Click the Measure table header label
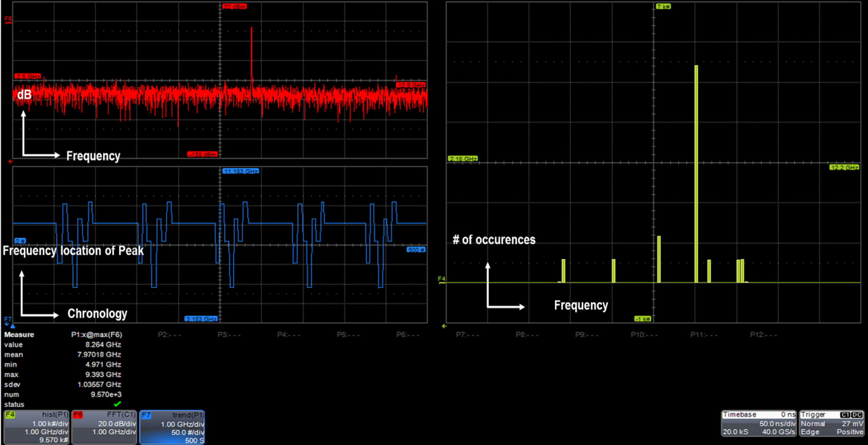The image size is (868, 445). (19, 335)
